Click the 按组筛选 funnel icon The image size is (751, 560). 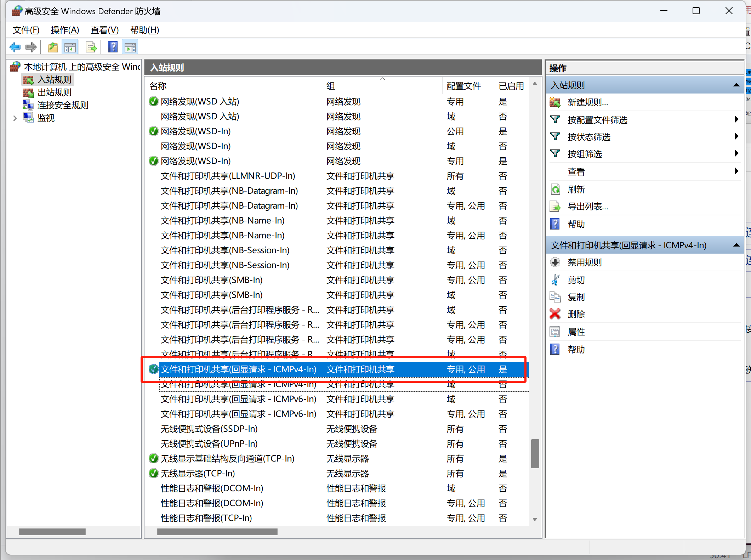(x=555, y=154)
